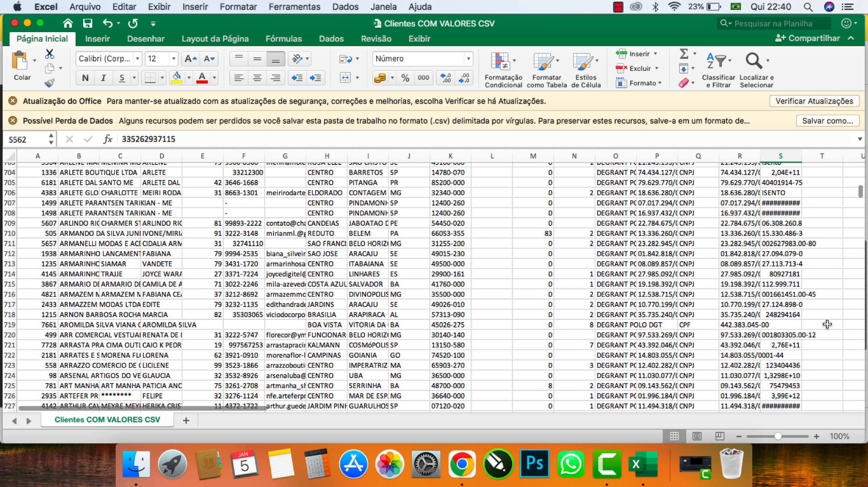Toggle italic formatting (I)

[x=103, y=78]
